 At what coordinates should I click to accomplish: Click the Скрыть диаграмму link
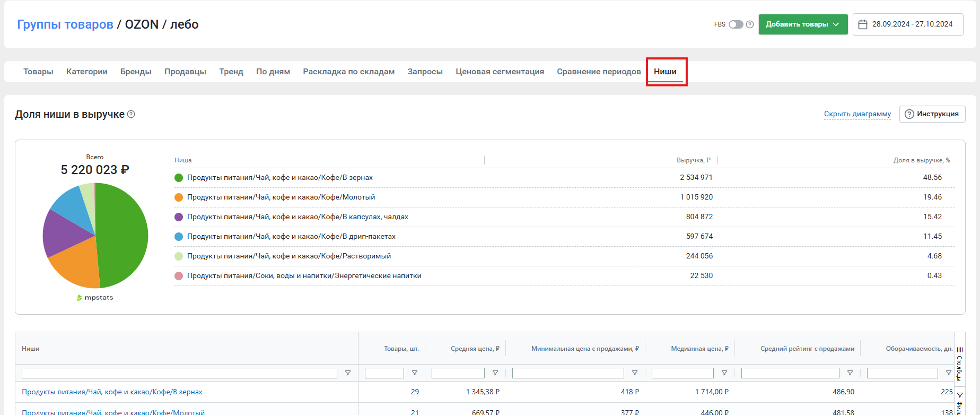click(857, 114)
